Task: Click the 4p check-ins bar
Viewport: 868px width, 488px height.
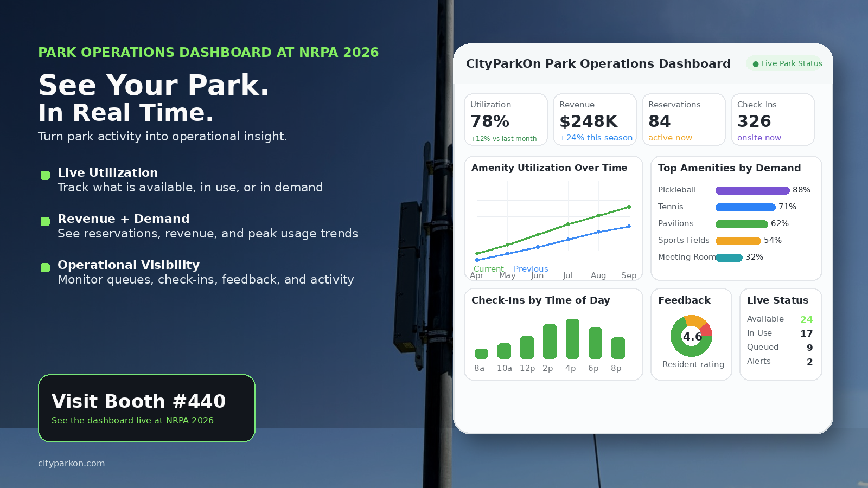Action: tap(572, 339)
